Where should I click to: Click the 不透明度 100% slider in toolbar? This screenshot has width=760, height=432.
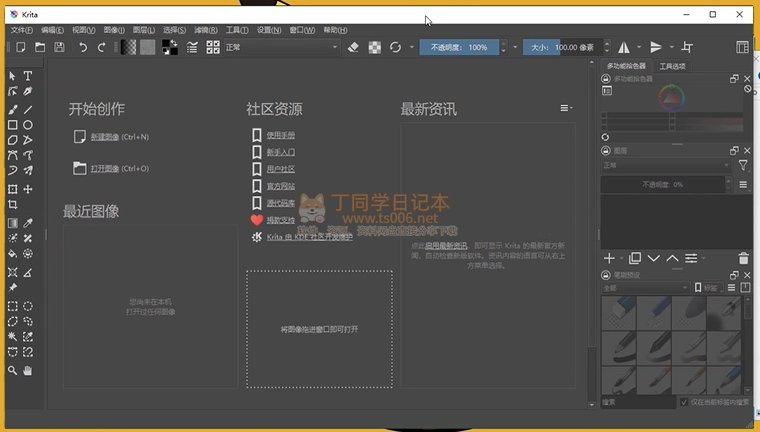point(460,47)
